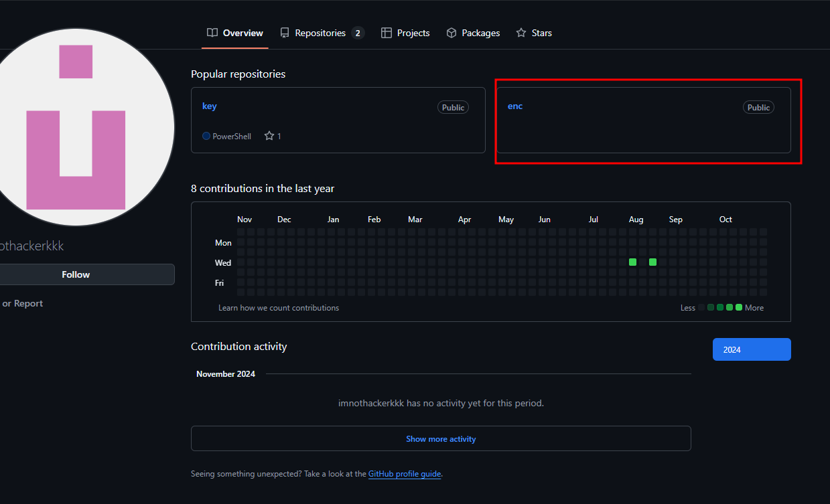Click the Packages cube icon

[452, 33]
